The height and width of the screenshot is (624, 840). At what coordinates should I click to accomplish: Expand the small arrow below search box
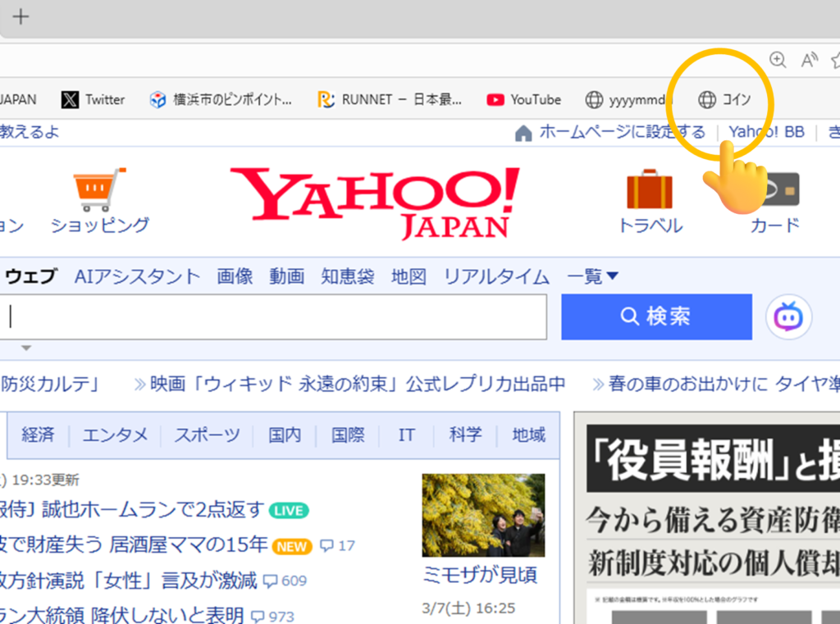point(26,348)
